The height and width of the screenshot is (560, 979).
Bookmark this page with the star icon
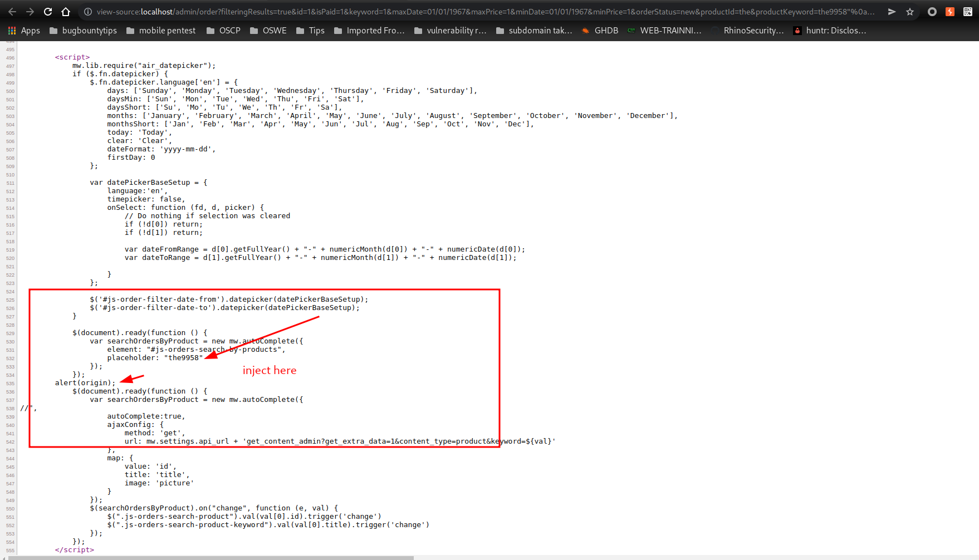tap(910, 12)
